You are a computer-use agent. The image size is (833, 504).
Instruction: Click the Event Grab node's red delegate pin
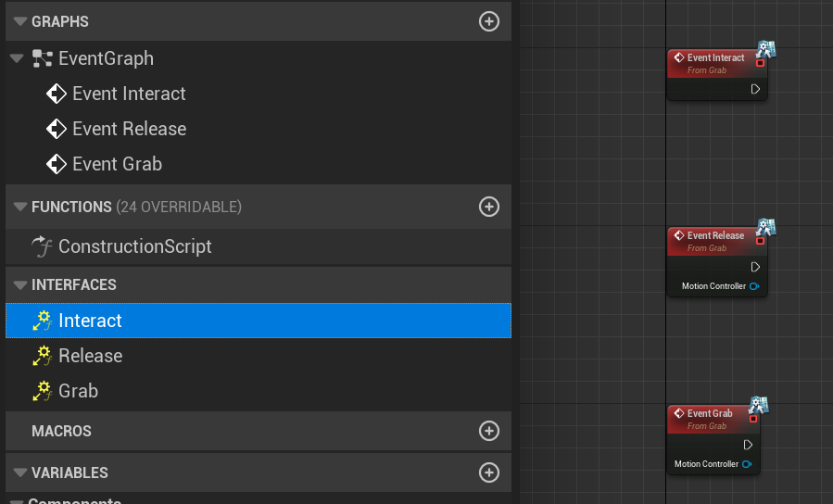[x=753, y=419]
